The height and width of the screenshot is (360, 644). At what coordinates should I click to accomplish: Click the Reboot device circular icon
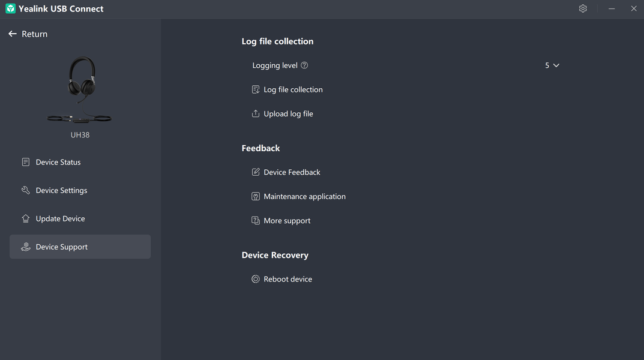click(x=256, y=279)
